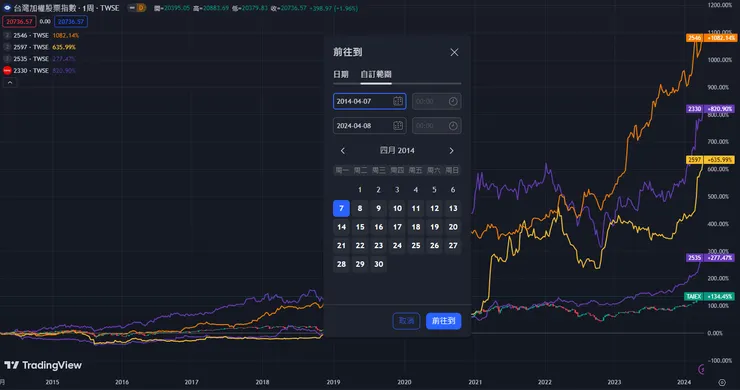The image size is (740, 390).
Task: Click the yellow 2597 +635.99% price label
Action: click(x=711, y=160)
